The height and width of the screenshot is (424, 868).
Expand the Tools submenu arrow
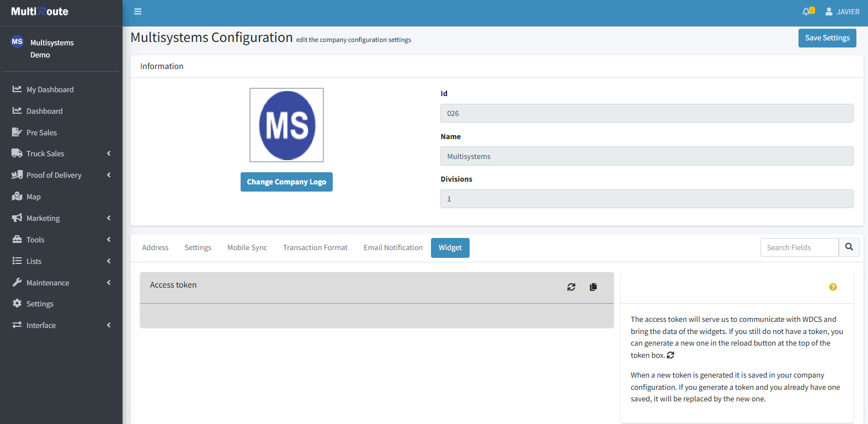[109, 240]
